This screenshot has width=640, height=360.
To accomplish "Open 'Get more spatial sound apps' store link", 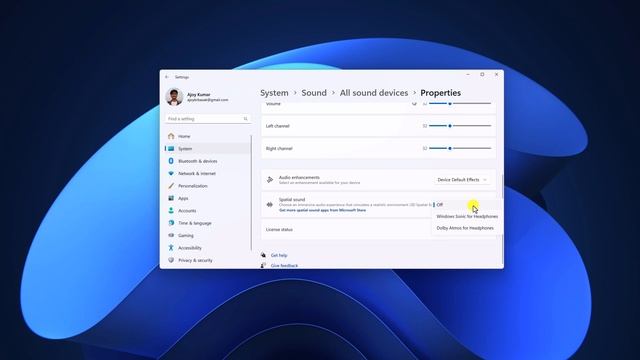I will click(x=322, y=210).
